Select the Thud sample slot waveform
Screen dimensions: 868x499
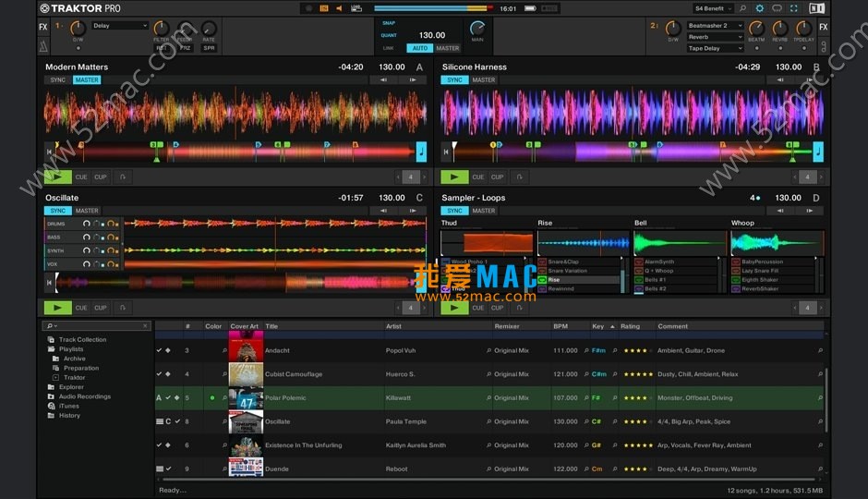[487, 243]
